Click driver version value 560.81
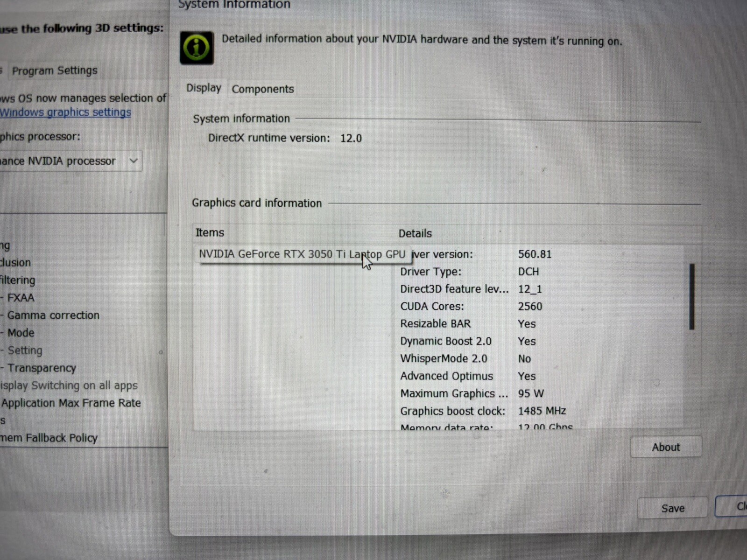The image size is (747, 560). point(535,254)
